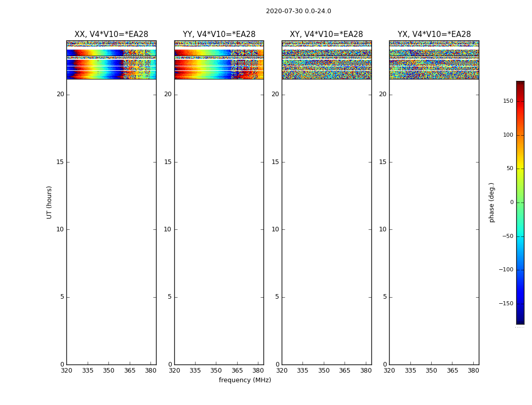This screenshot has height=405, width=532.
Task: Select the XX panel title text
Action: pos(111,34)
